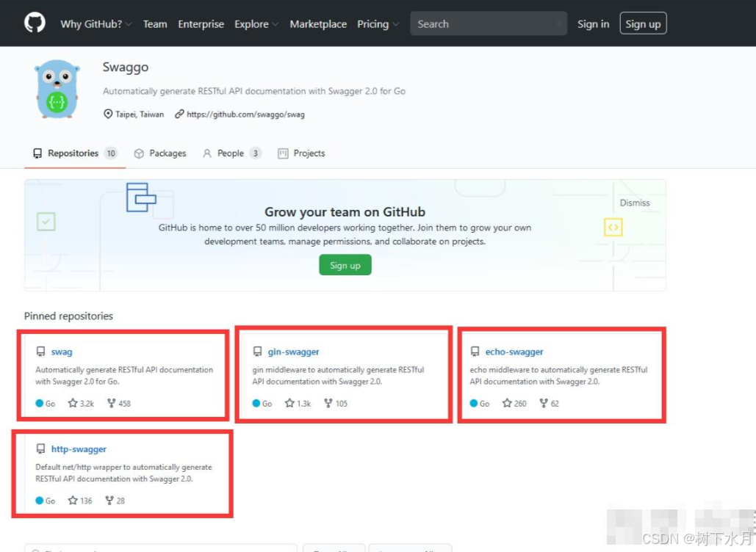Click the People count badge 3
This screenshot has width=756, height=552.
pyautogui.click(x=256, y=153)
